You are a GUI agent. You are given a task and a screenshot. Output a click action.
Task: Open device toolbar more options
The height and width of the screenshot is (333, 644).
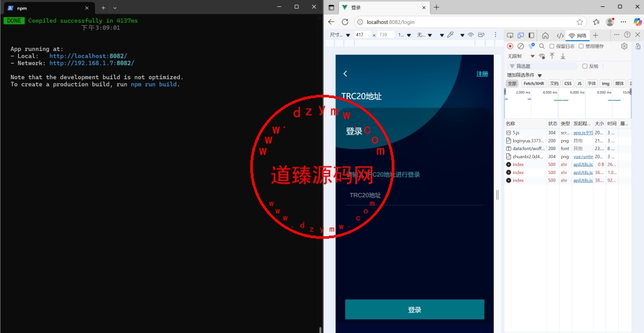(x=496, y=35)
